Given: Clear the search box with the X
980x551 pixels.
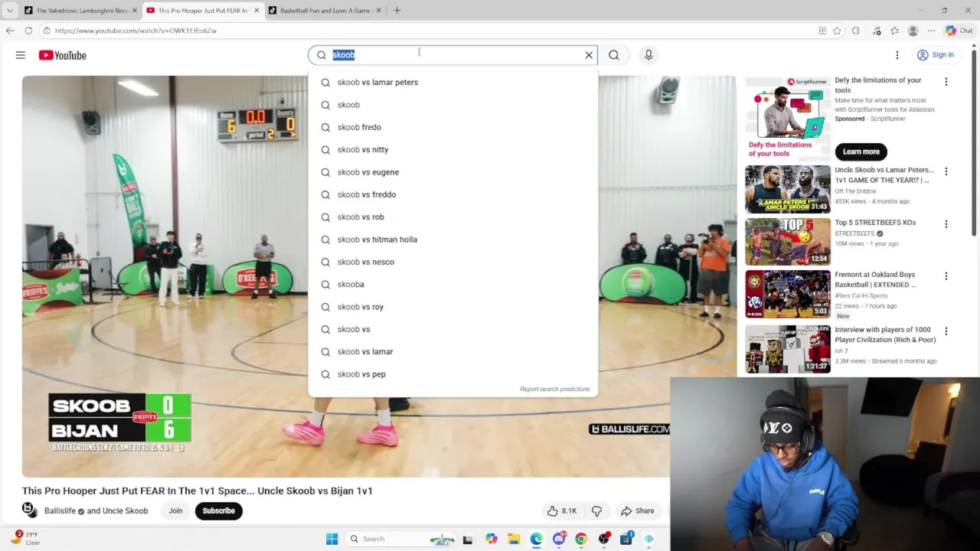Looking at the screenshot, I should click(x=589, y=55).
